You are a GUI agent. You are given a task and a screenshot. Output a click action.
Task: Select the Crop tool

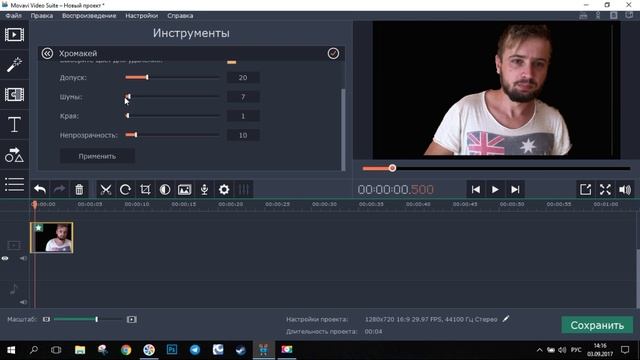(145, 189)
